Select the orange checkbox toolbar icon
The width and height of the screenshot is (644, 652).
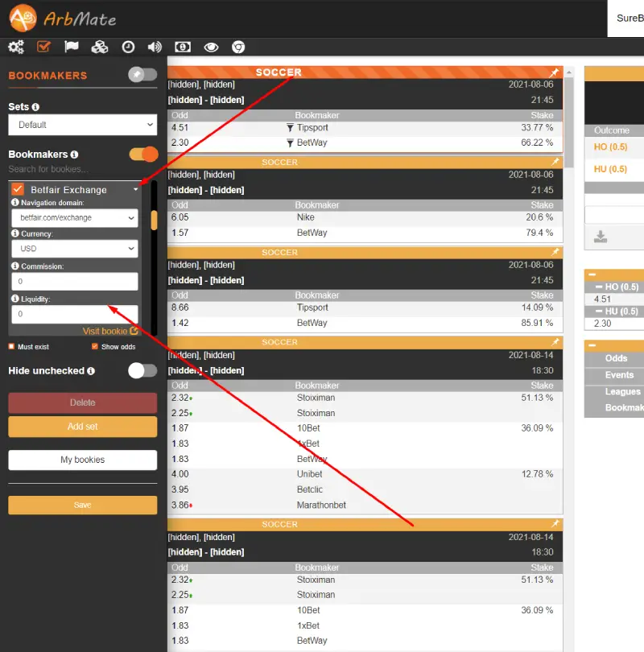click(x=43, y=47)
